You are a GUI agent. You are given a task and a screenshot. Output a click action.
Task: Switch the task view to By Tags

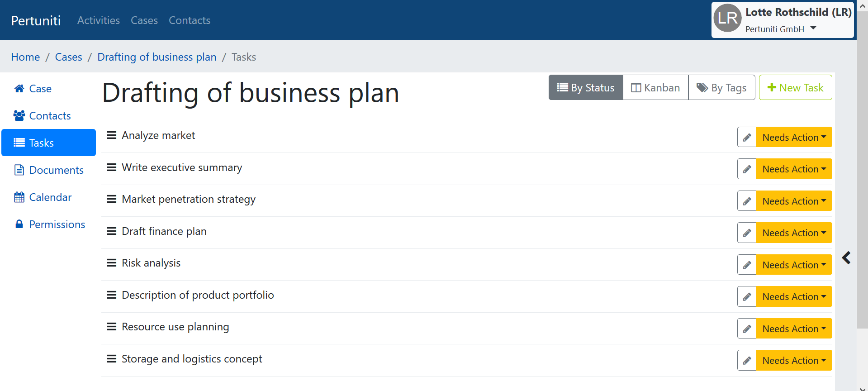721,87
